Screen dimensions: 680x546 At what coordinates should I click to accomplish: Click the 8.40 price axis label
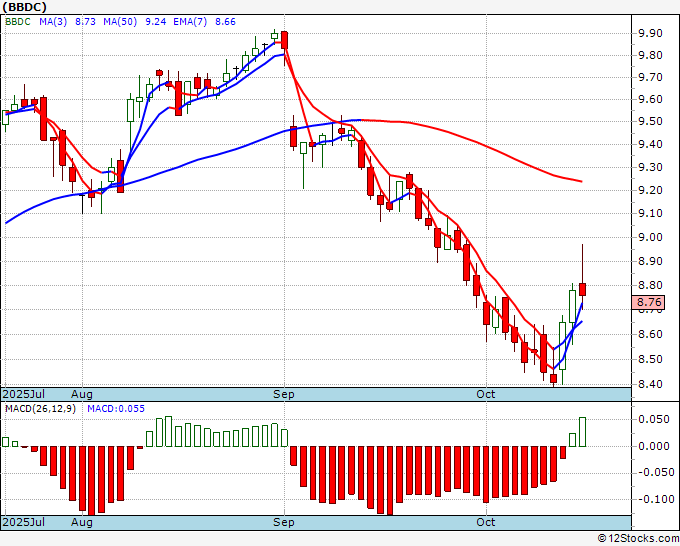point(650,384)
